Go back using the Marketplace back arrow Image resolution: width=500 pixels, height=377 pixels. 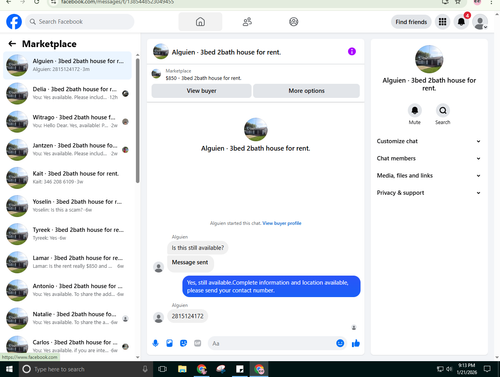(x=12, y=44)
